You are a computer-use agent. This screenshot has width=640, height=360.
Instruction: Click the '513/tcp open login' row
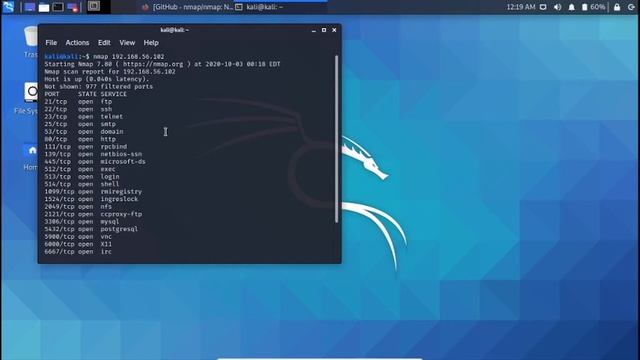coord(82,177)
